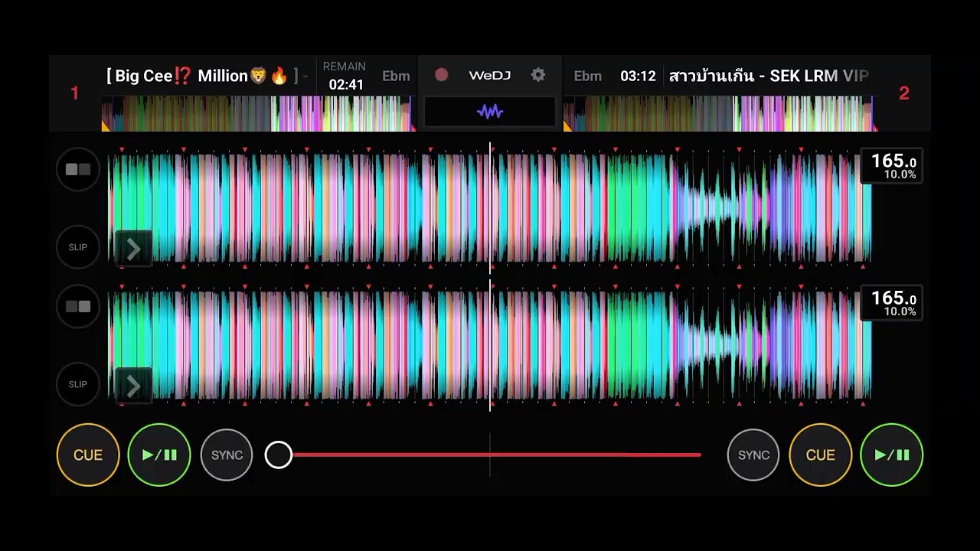The height and width of the screenshot is (551, 980).
Task: Click deck 1 scrolling waveform
Action: click(x=490, y=208)
